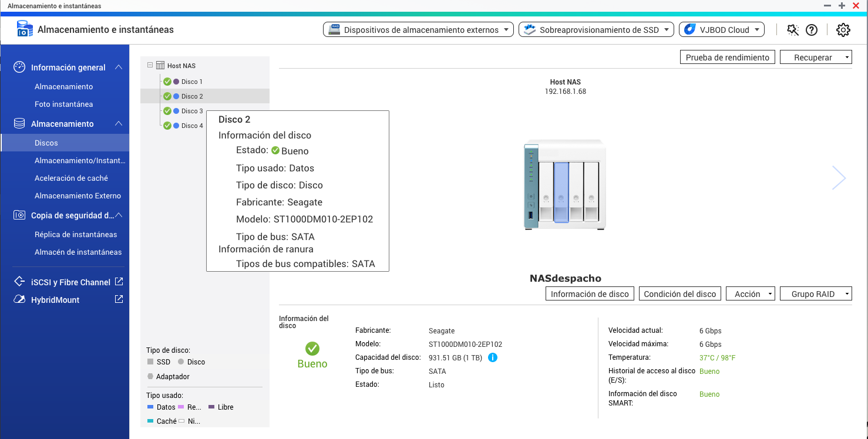This screenshot has height=439, width=868.
Task: Click the tools wand icon in header
Action: 792,30
